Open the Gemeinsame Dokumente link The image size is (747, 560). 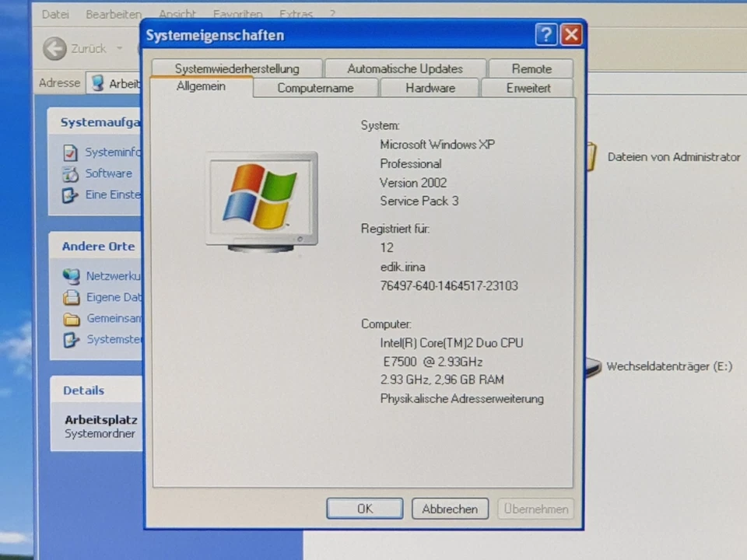click(114, 318)
